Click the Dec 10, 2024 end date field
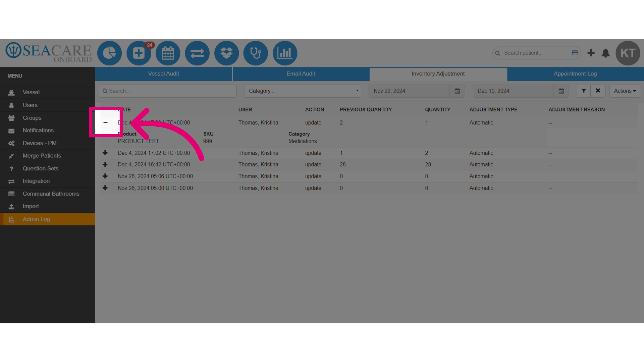 pos(513,91)
